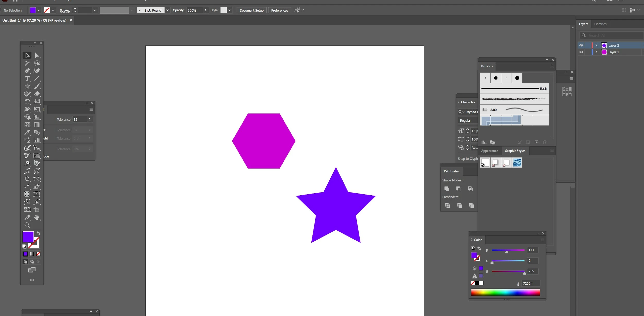Hide Layer 2 with eye icon
The width and height of the screenshot is (644, 316).
tap(581, 45)
